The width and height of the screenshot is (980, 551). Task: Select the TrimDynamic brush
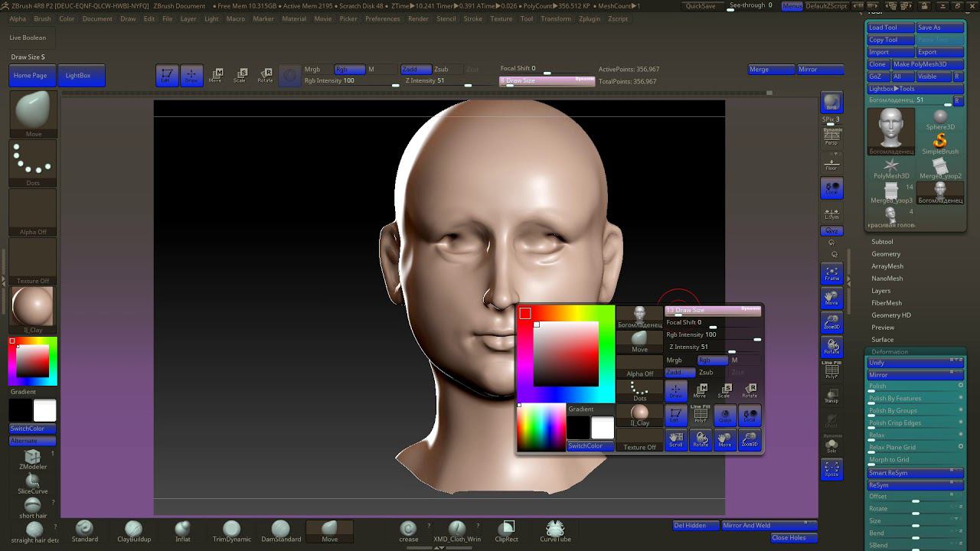tap(231, 530)
